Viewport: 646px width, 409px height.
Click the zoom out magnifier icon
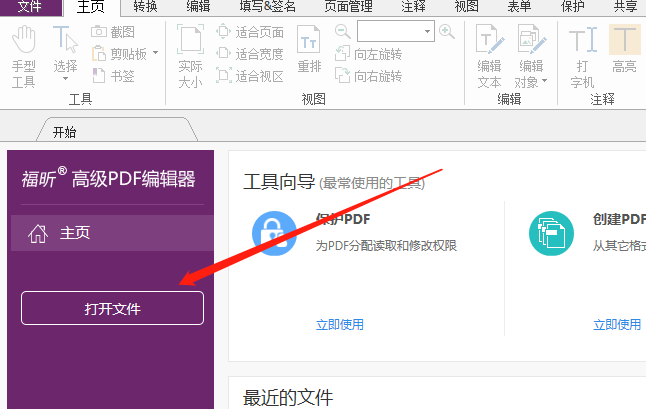click(x=342, y=31)
